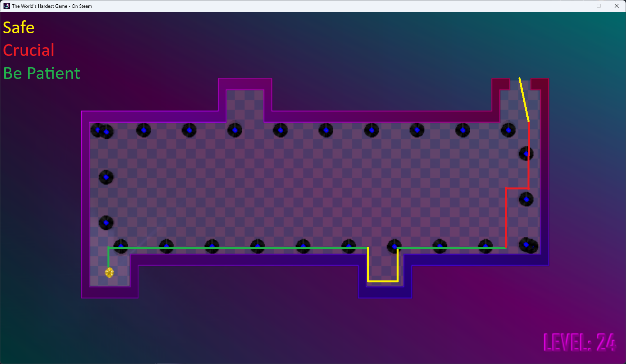Click the right column enemy ball just above the bottom row
The image size is (626, 364).
click(526, 199)
